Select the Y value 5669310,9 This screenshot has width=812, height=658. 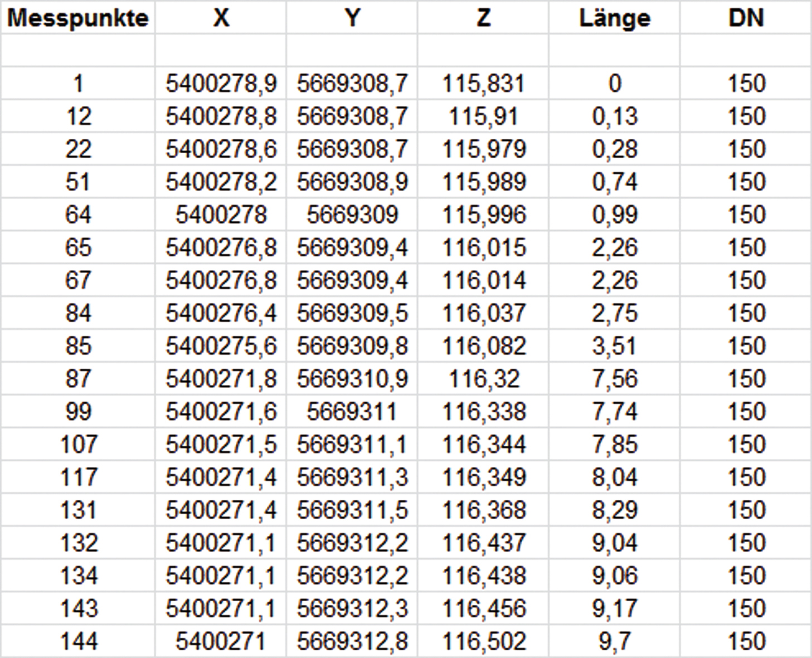(352, 379)
